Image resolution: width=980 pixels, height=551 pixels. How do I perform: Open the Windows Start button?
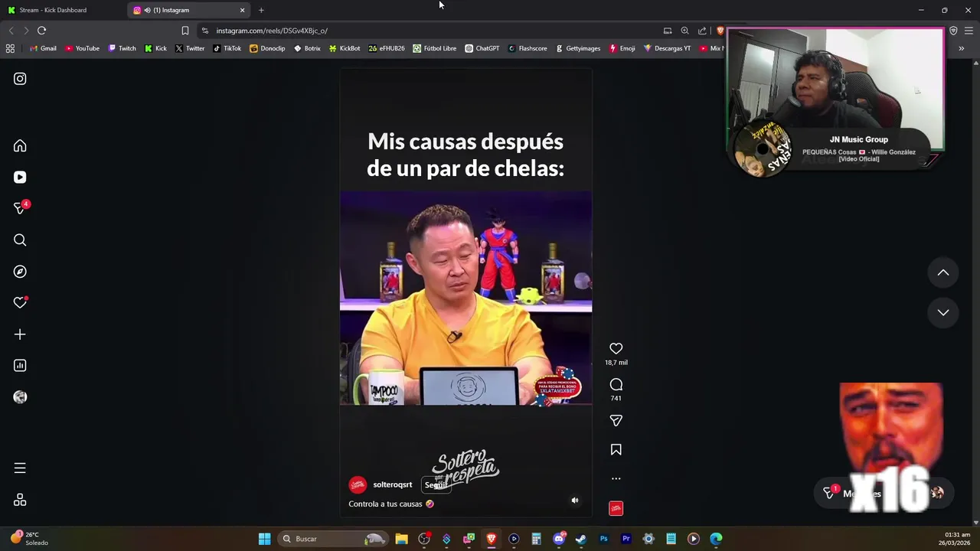(264, 539)
